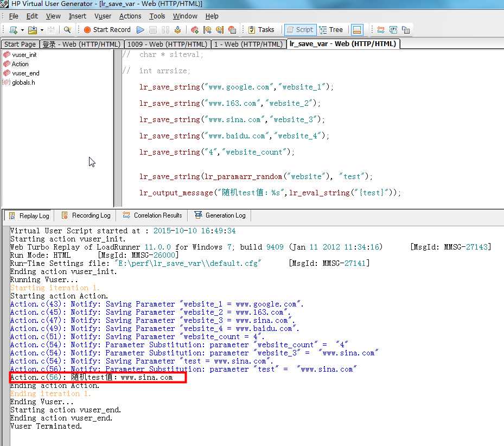Click the lr_save_string www.google.com line
The image size is (504, 446).
(x=236, y=87)
